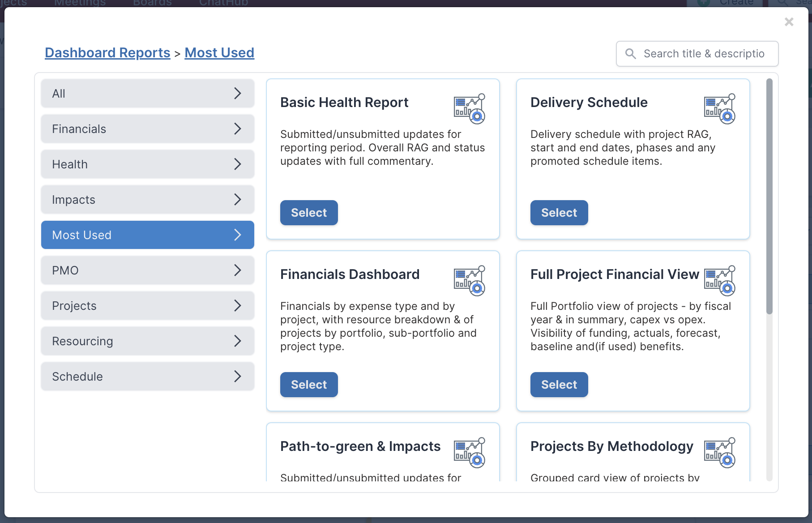Viewport: 812px width, 523px height.
Task: Open the All reports category
Action: pos(148,94)
